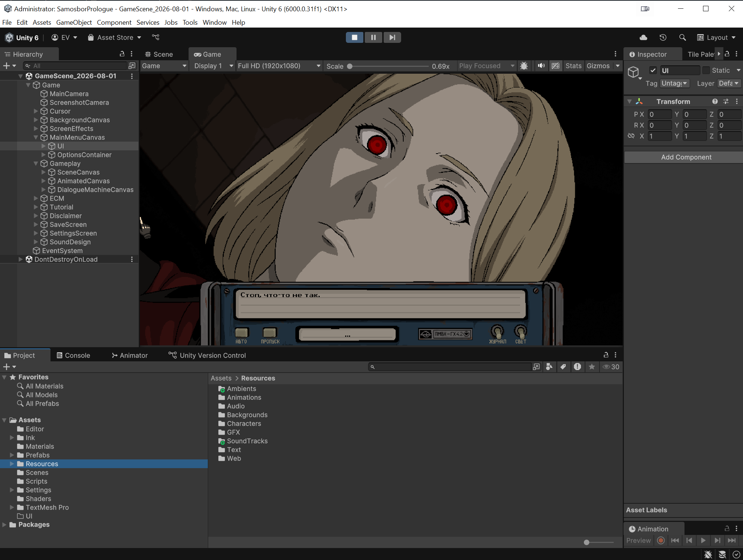Toggle Gizmos in Game view
This screenshot has width=743, height=560.
coord(598,66)
